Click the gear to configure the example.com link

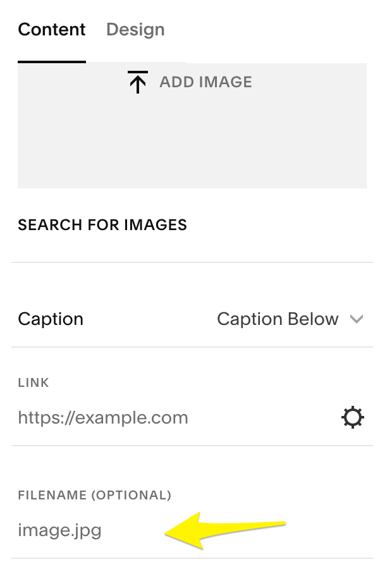[353, 417]
